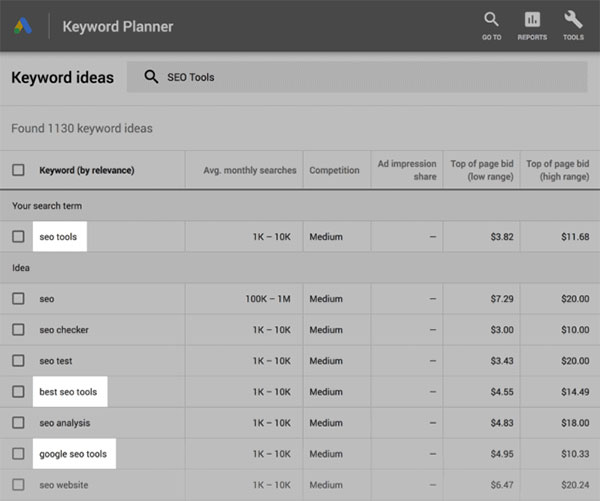Click the $6.47 low bid value
This screenshot has width=600, height=501.
pyautogui.click(x=502, y=485)
